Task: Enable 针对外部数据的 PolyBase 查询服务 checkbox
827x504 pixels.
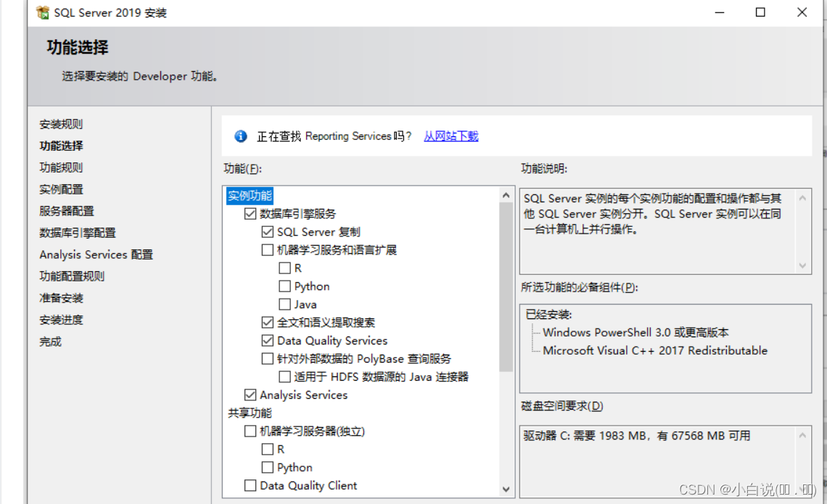Action: pos(268,358)
